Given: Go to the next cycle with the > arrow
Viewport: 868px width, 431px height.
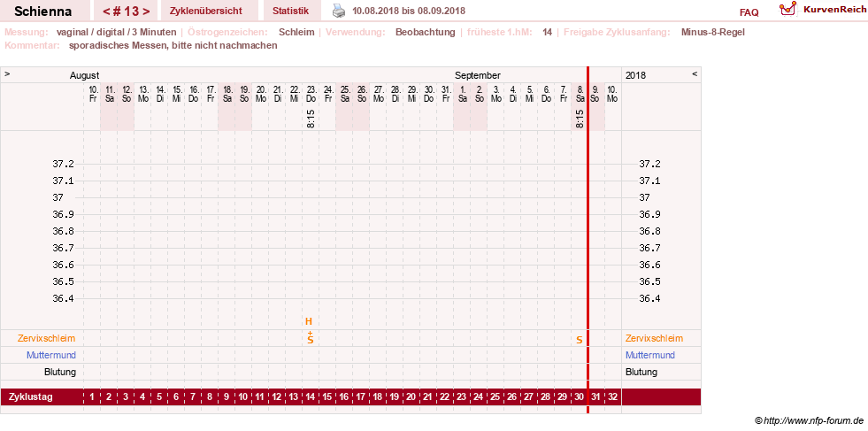Looking at the screenshot, I should pos(146,12).
